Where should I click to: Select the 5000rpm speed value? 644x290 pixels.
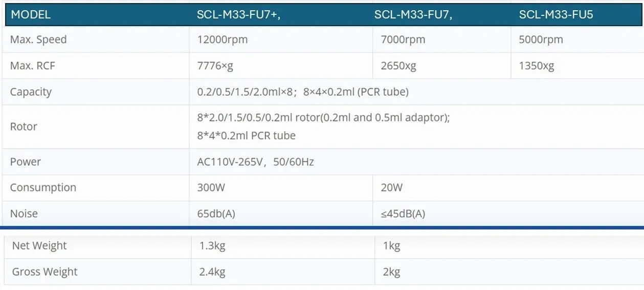(541, 39)
